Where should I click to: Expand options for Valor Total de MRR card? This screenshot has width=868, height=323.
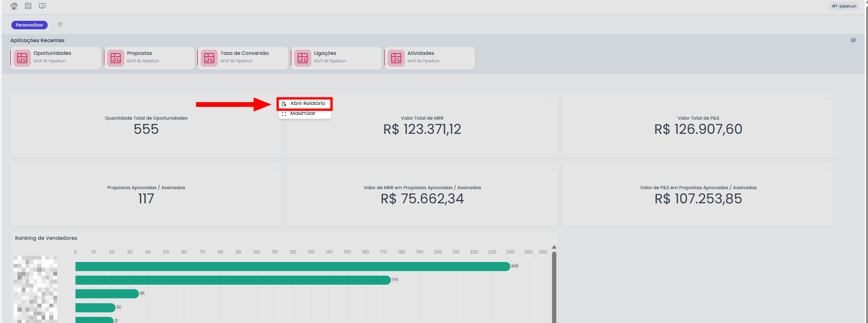point(552,99)
